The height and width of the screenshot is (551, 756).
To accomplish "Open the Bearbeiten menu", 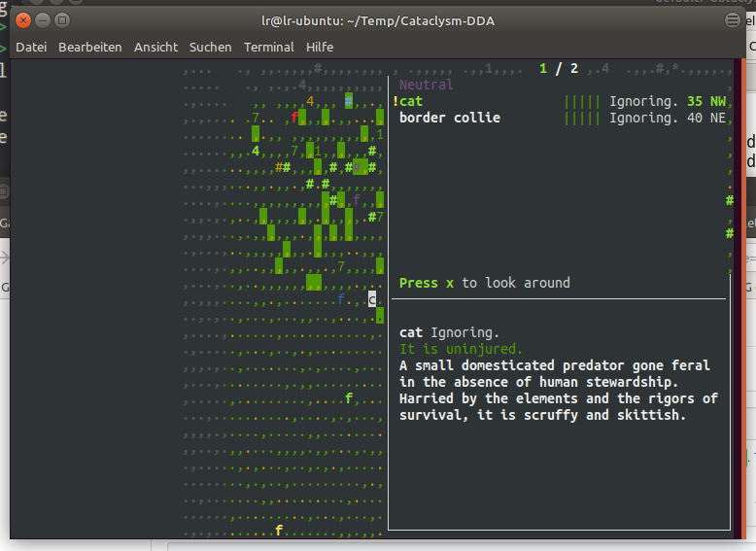I will (90, 48).
